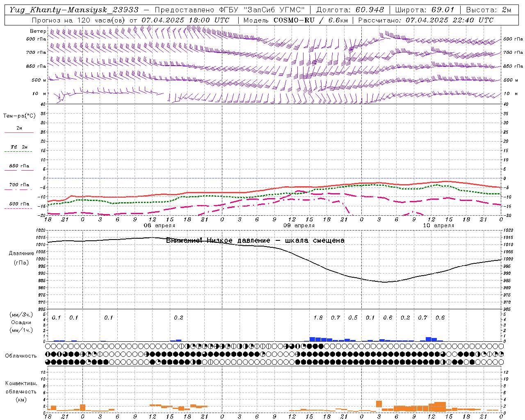Click the 500 гПа temperature legend dashed line
Viewport: 525px width, 420px height.
coord(19,208)
